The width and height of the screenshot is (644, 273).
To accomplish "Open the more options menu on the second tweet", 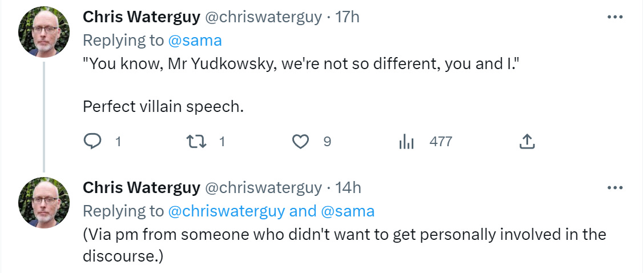I will [615, 188].
